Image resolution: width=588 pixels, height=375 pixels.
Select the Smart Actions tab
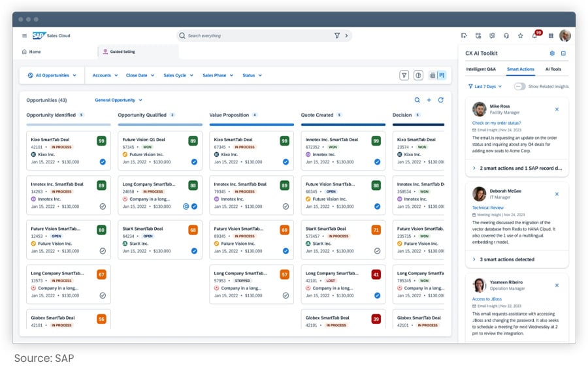coord(521,69)
